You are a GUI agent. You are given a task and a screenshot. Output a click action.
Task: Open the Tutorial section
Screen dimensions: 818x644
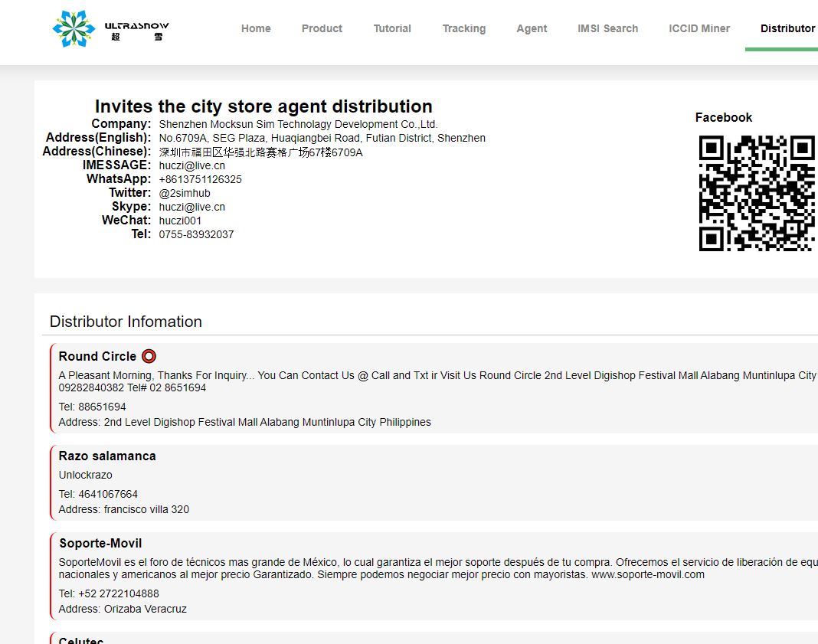point(392,28)
